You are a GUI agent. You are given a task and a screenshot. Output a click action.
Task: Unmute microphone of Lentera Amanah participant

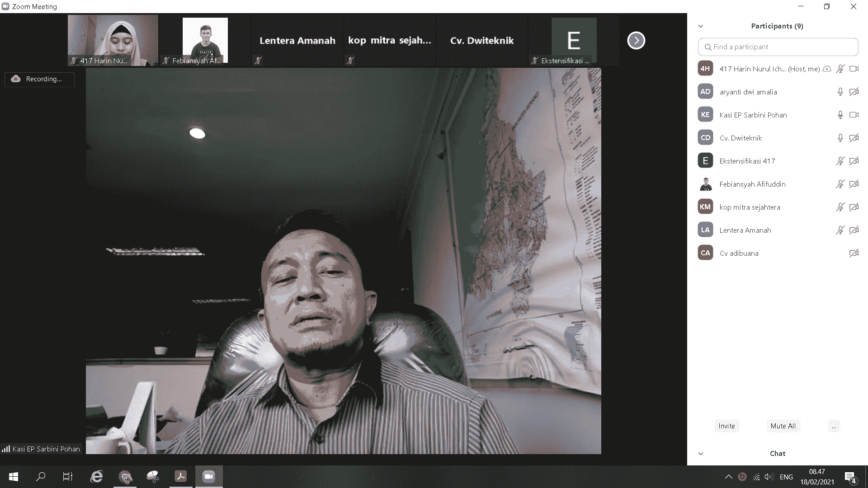pyautogui.click(x=840, y=230)
